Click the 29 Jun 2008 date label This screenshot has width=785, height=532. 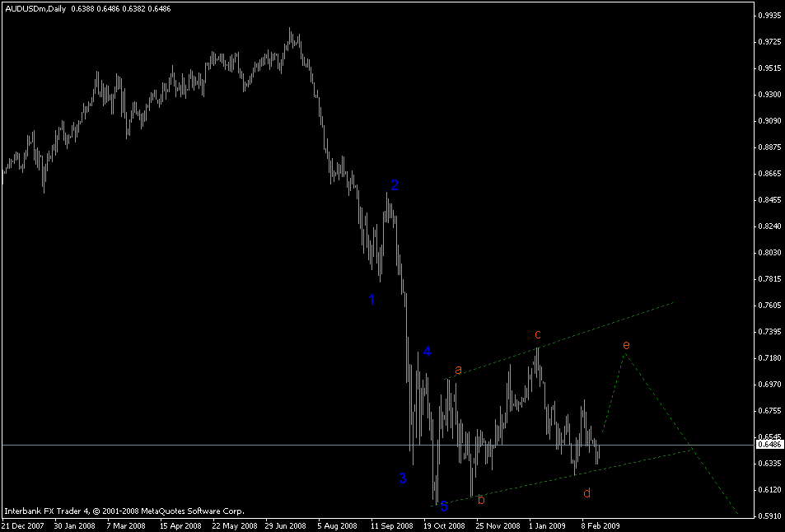pyautogui.click(x=286, y=526)
